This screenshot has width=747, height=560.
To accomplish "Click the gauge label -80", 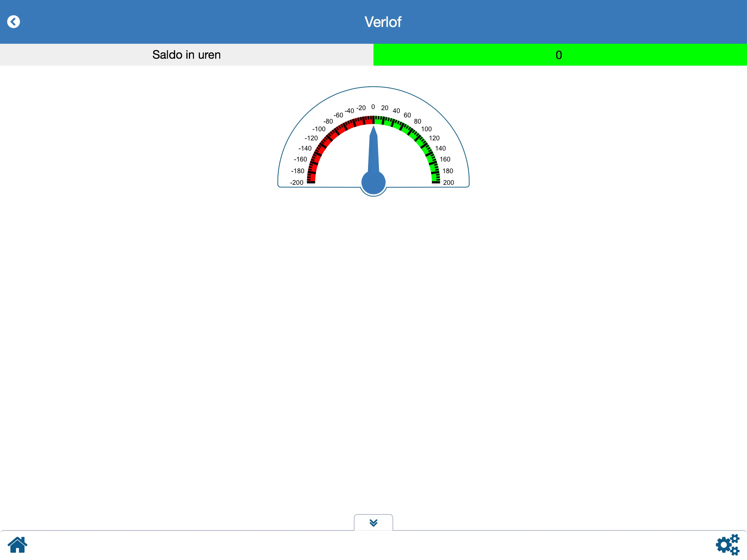I will pyautogui.click(x=328, y=121).
